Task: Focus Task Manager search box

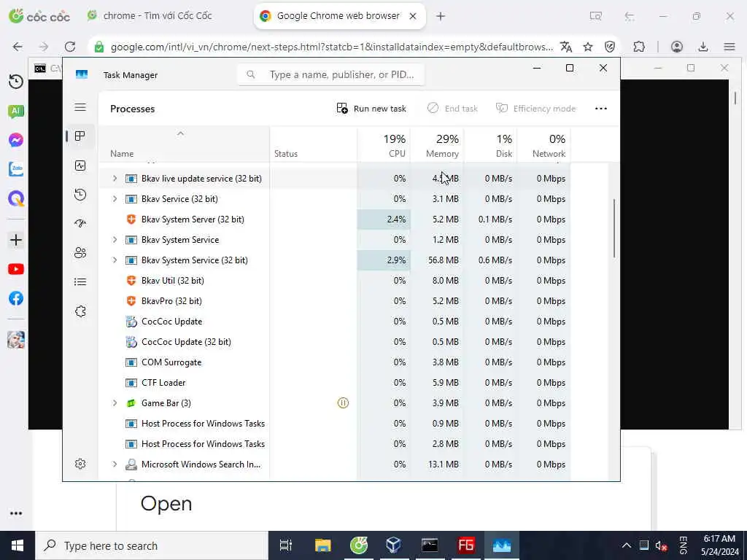Action: coord(330,75)
